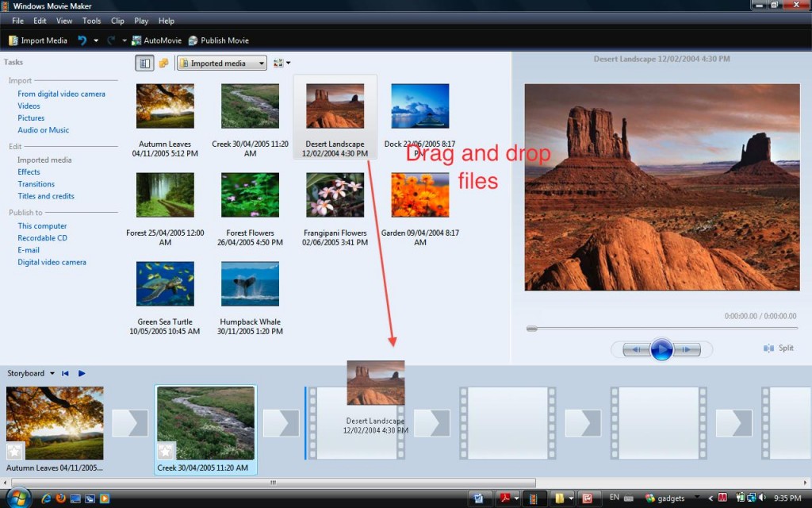812x508 pixels.
Task: Click the Videos import link
Action: [x=29, y=106]
